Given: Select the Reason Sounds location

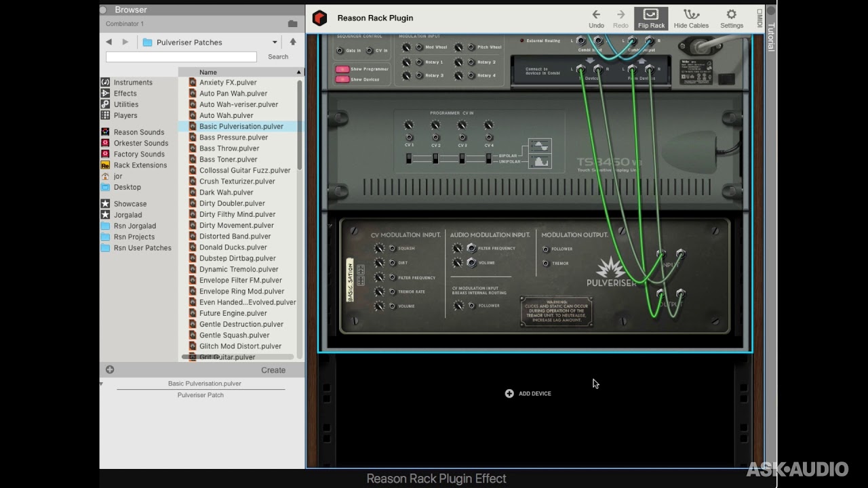Looking at the screenshot, I should 139,132.
